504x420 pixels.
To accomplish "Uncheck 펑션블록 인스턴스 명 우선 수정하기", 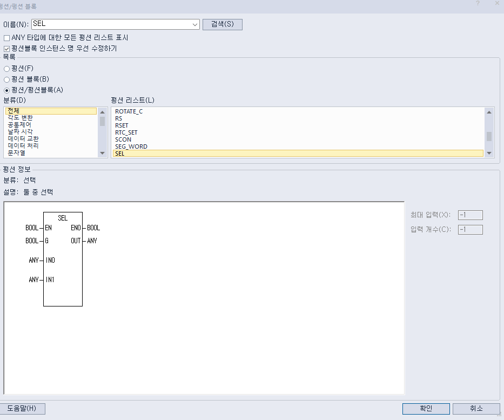I will [x=7, y=48].
